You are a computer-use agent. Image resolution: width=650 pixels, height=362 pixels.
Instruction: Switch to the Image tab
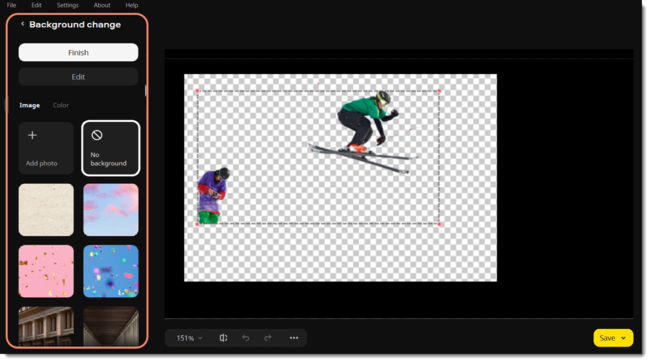[29, 105]
